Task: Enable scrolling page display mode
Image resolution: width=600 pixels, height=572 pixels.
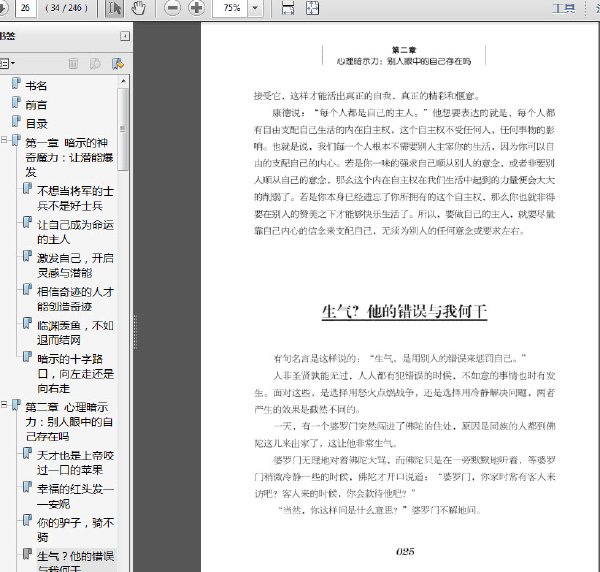Action: 288,8
